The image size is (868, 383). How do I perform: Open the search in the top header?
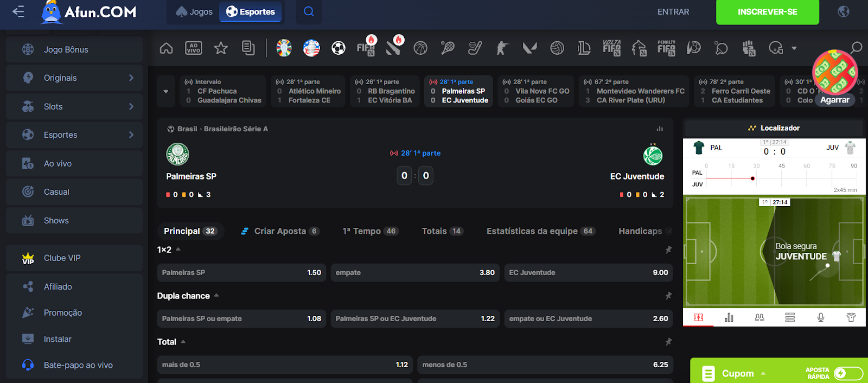(309, 11)
